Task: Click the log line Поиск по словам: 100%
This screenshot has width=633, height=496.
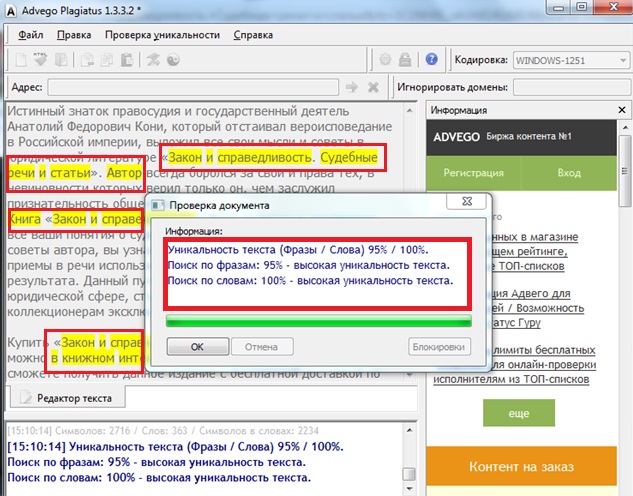Action: click(159, 478)
